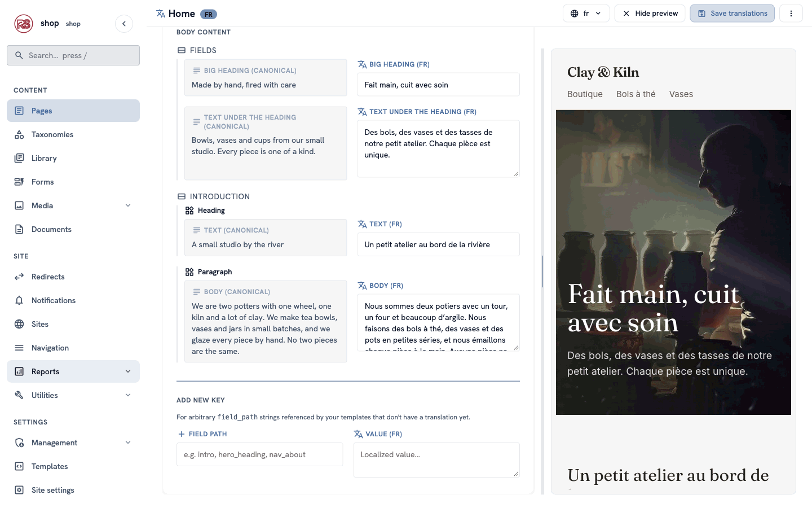Click the Heading block label
This screenshot has width=812, height=508.
coord(211,211)
